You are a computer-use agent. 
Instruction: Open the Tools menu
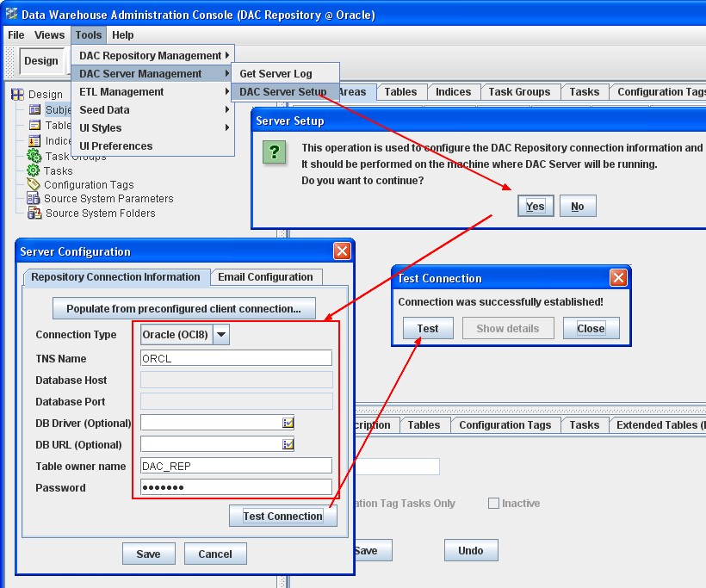pyautogui.click(x=88, y=35)
